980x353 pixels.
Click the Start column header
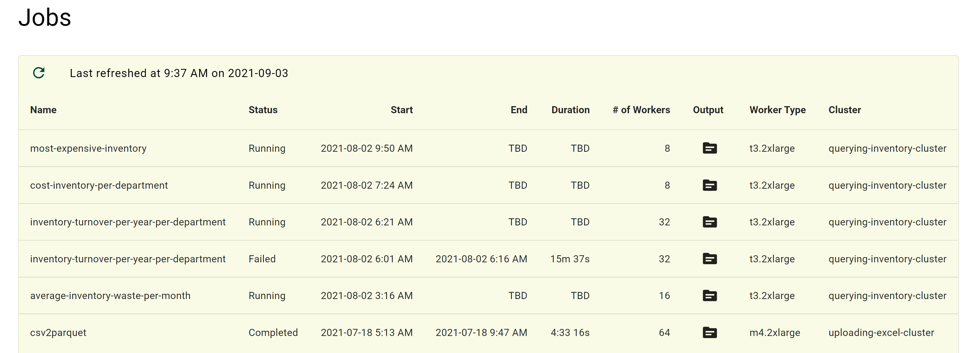pos(401,110)
